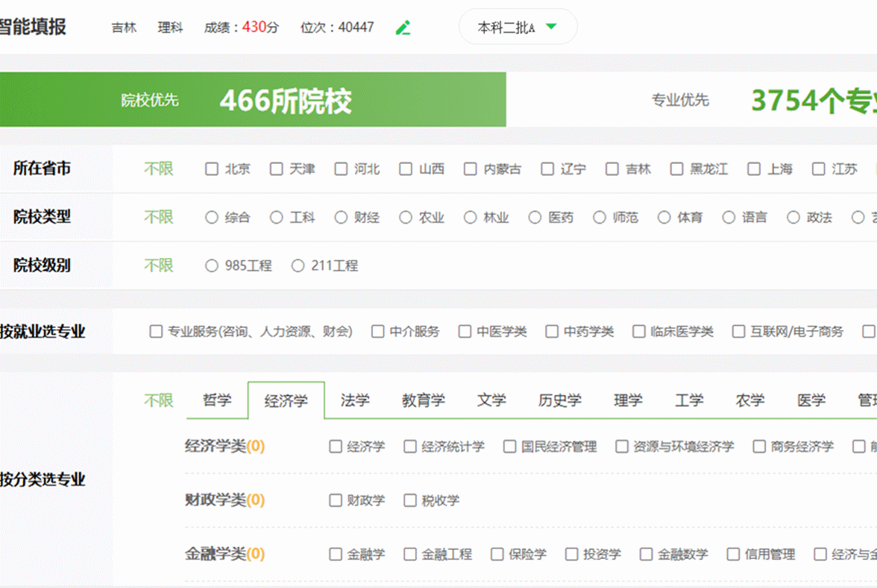Check the 投资学 major checkbox
Image resolution: width=877 pixels, height=588 pixels.
pyautogui.click(x=571, y=554)
